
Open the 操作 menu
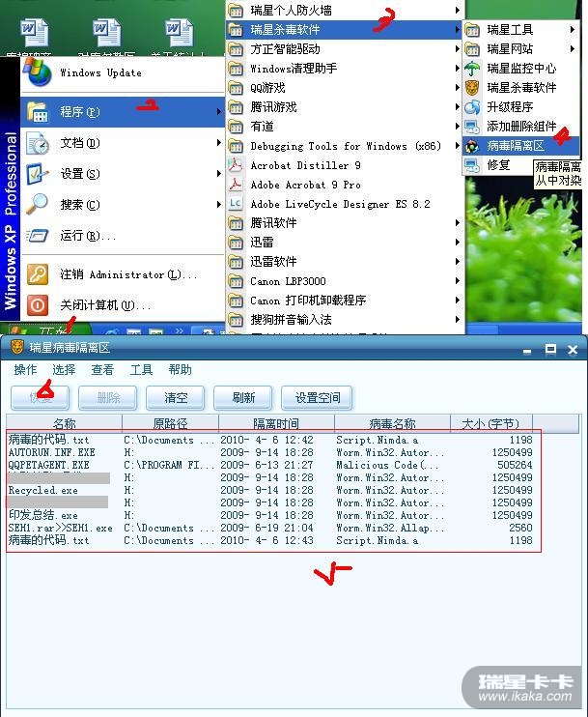click(x=25, y=369)
